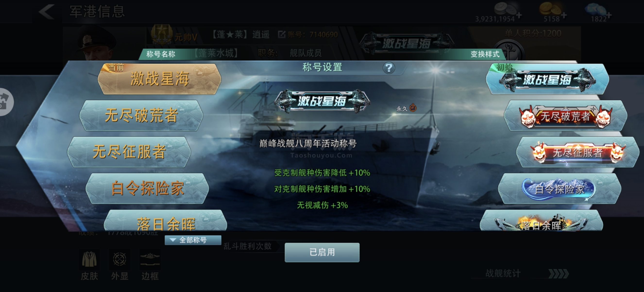Select the 白令探险家 title
Image resolution: width=644 pixels, height=292 pixels.
click(x=147, y=188)
